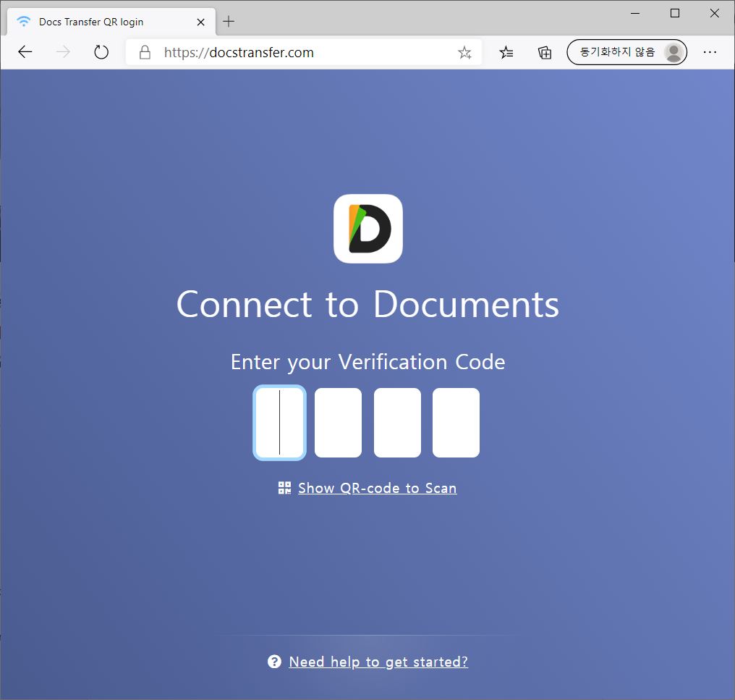Focus the second verification code box
This screenshot has width=735, height=700.
point(338,422)
